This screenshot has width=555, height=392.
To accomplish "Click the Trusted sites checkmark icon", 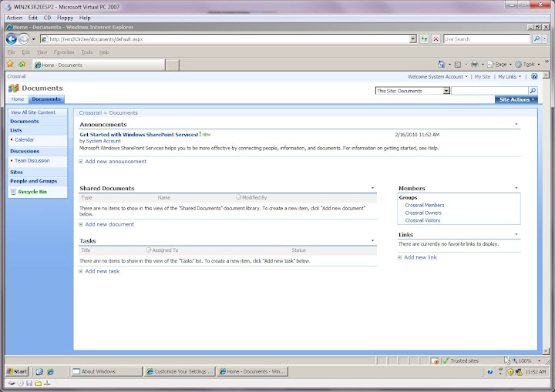I will (x=446, y=361).
